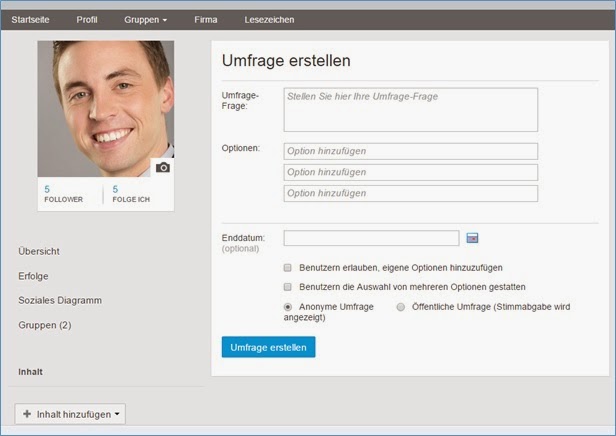Click the first Option hinzufügen field
616x436 pixels.
click(x=410, y=151)
